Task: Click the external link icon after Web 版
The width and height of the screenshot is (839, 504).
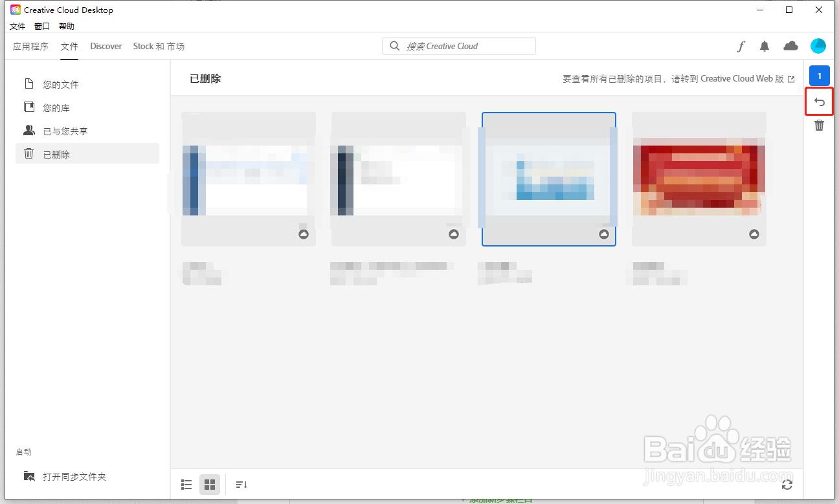Action: click(x=790, y=79)
